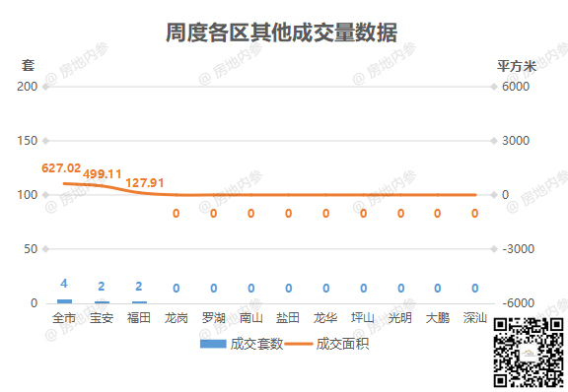Click the 127.91 data label
Screen dimensions: 568x392
(x=145, y=183)
